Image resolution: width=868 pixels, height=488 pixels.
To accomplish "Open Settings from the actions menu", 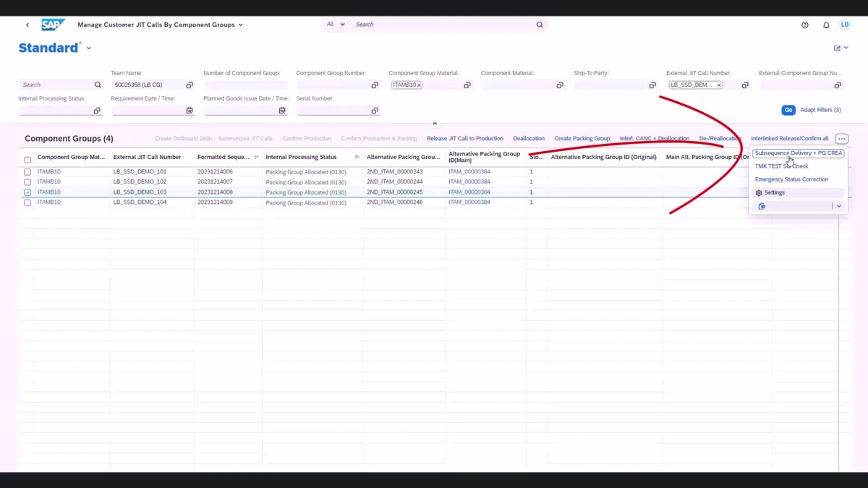I will (x=774, y=192).
